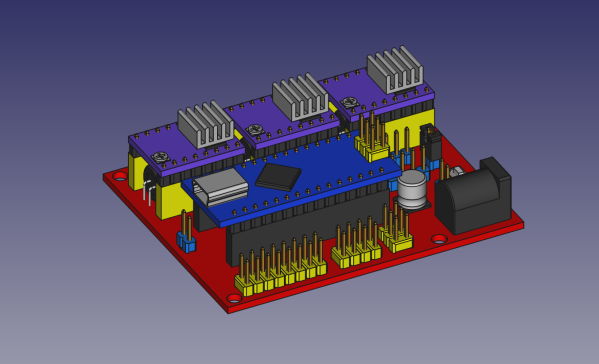Screen dimensions: 599x364
Task: Pick the middle grey heatsink
Action: 300,97
